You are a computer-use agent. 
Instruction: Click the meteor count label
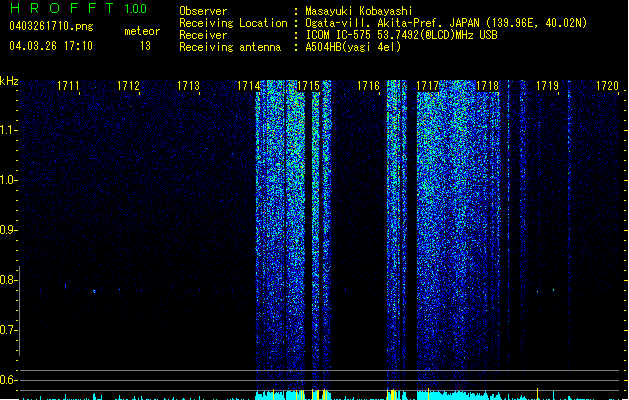click(x=142, y=31)
